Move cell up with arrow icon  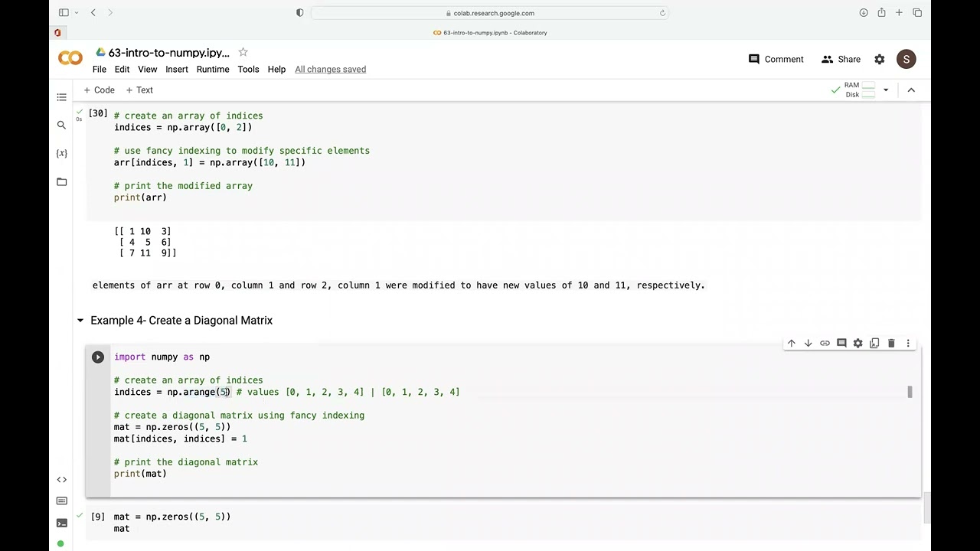pos(792,344)
